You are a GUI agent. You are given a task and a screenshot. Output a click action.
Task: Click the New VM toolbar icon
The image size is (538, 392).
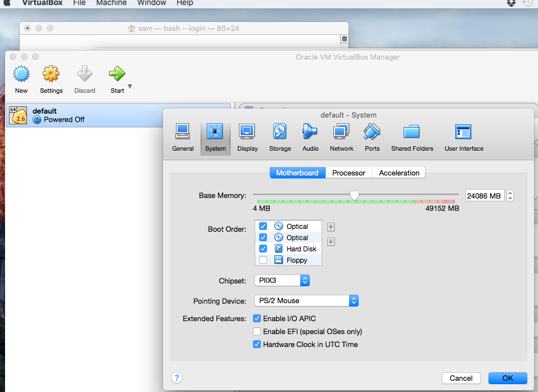click(x=21, y=74)
